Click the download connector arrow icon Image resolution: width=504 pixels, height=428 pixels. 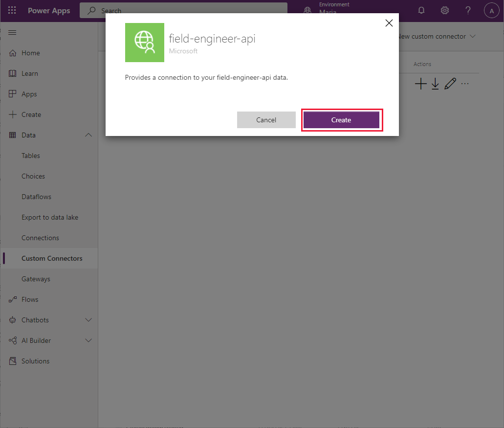click(435, 84)
